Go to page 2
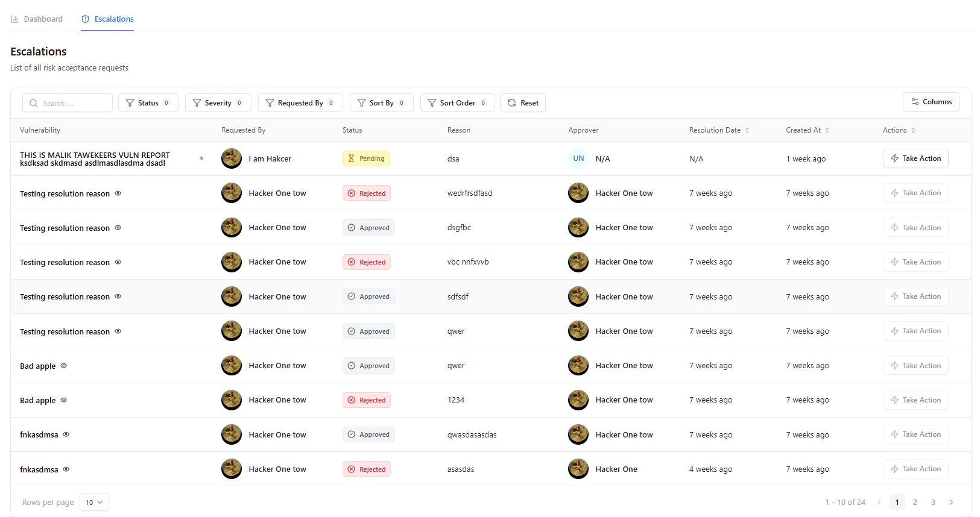 click(x=915, y=503)
